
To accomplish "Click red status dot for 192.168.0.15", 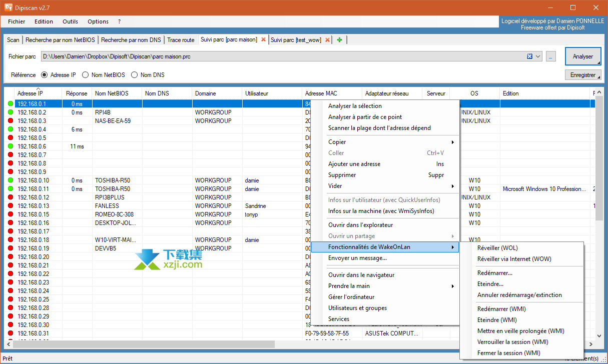I will pyautogui.click(x=11, y=214).
